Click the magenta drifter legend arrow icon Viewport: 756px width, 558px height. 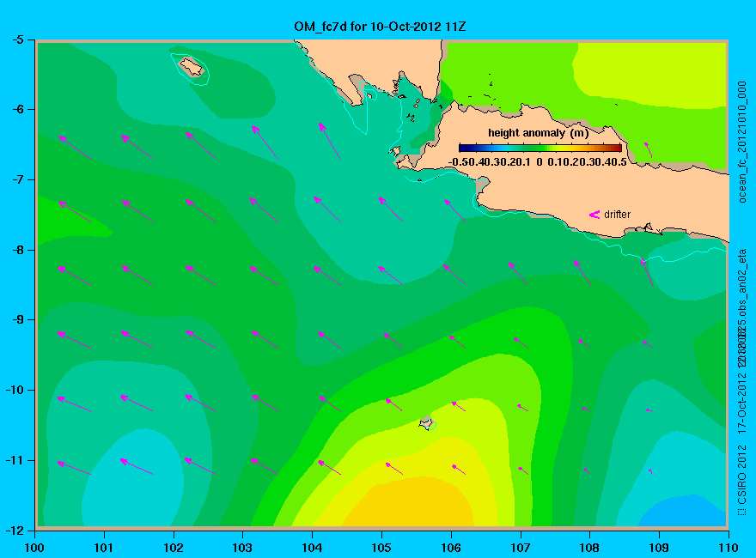pyautogui.click(x=594, y=215)
